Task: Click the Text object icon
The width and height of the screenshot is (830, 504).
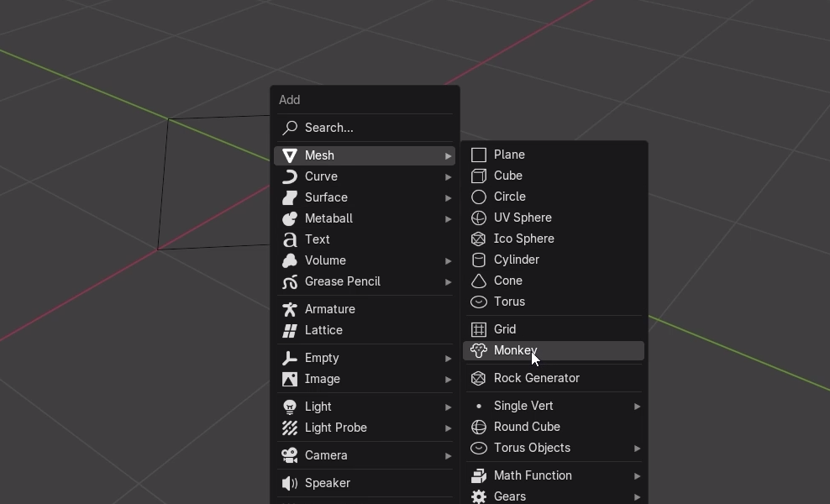Action: 290,240
